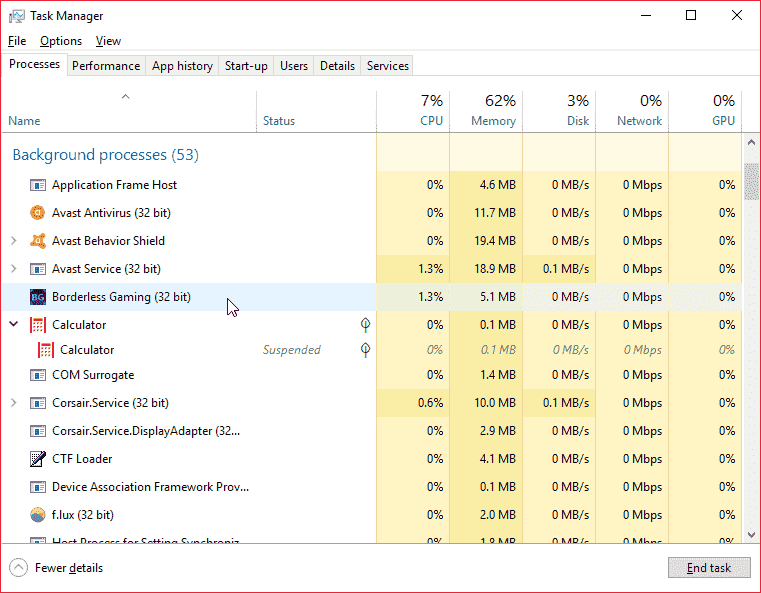
Task: Click the Fewer details circle arrow icon
Action: [18, 568]
